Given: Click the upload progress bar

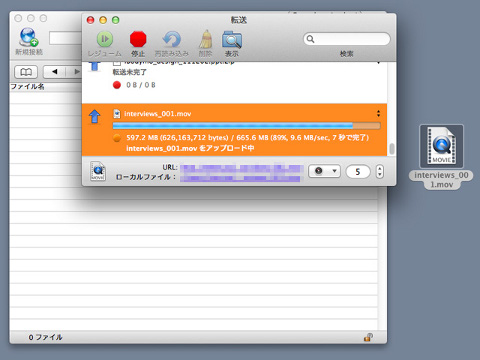Looking at the screenshot, I should tap(246, 126).
